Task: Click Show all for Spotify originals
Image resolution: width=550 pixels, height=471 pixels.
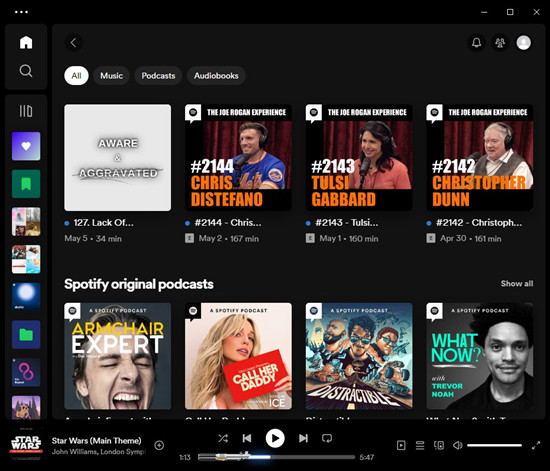Action: pyautogui.click(x=517, y=284)
